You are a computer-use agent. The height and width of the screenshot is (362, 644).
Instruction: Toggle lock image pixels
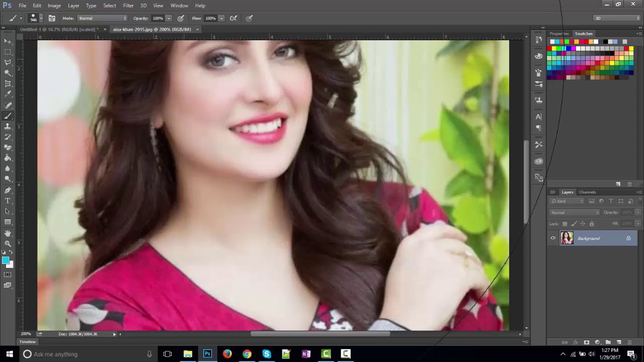pyautogui.click(x=574, y=224)
